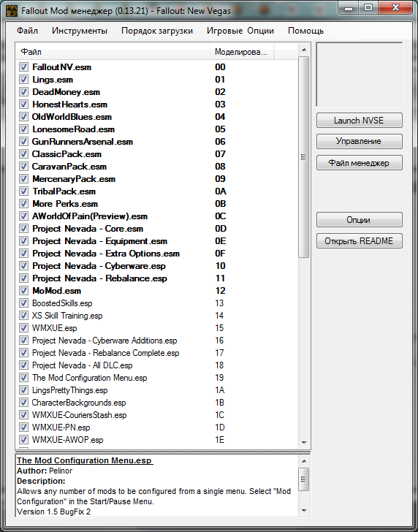Open the Файл менеджер button
Image resolution: width=418 pixels, height=532 pixels.
tap(360, 163)
